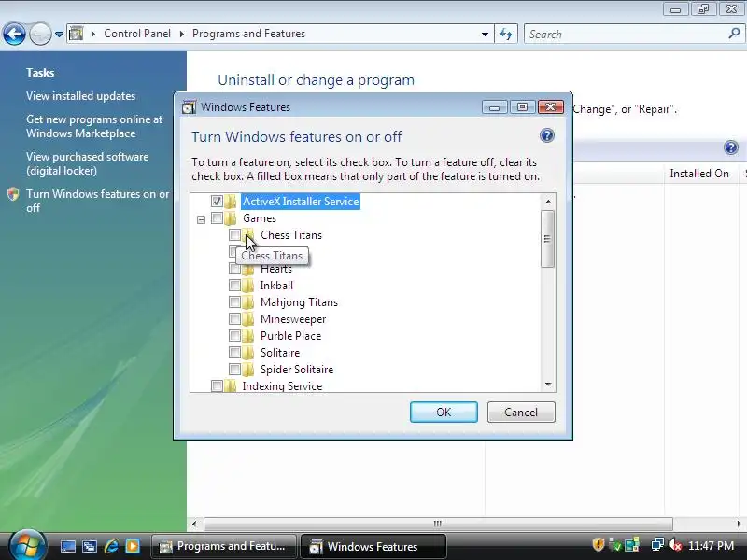Check the Purble Place checkbox
Image resolution: width=747 pixels, height=560 pixels.
tap(234, 336)
